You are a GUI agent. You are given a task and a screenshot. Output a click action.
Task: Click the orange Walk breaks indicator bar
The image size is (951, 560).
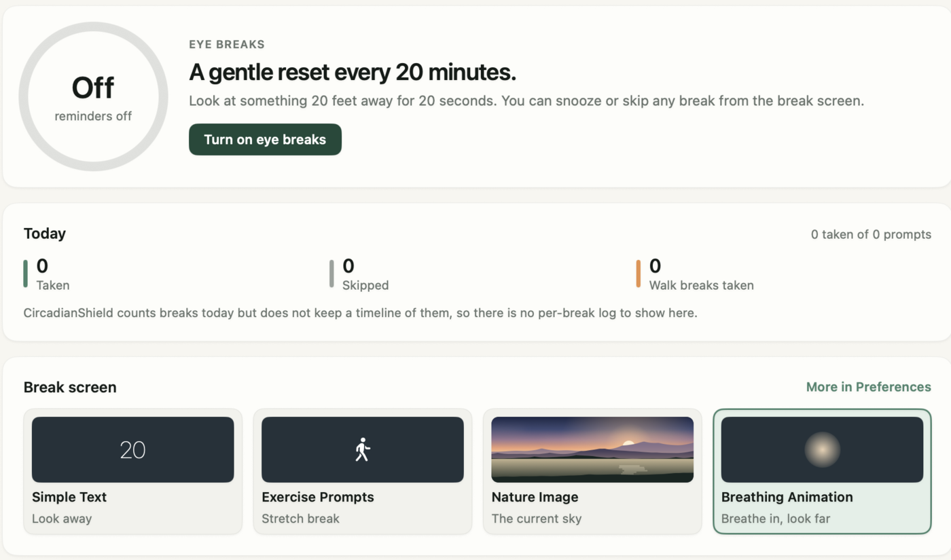[639, 274]
